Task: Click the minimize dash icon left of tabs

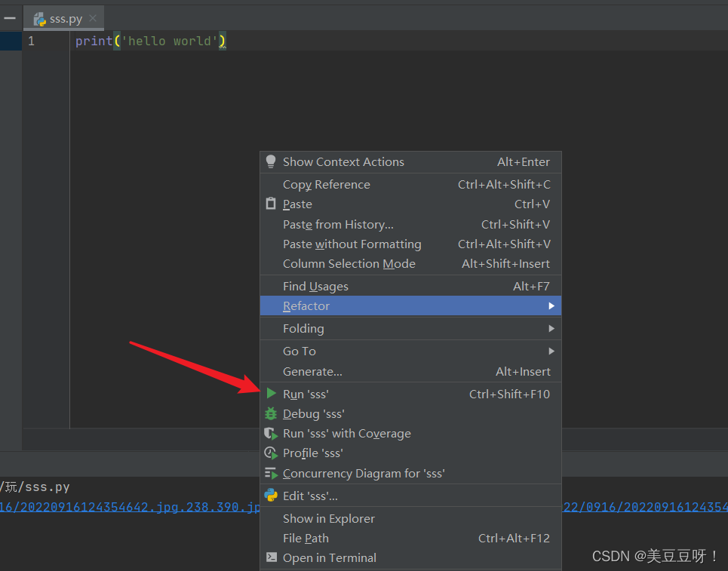Action: point(10,19)
